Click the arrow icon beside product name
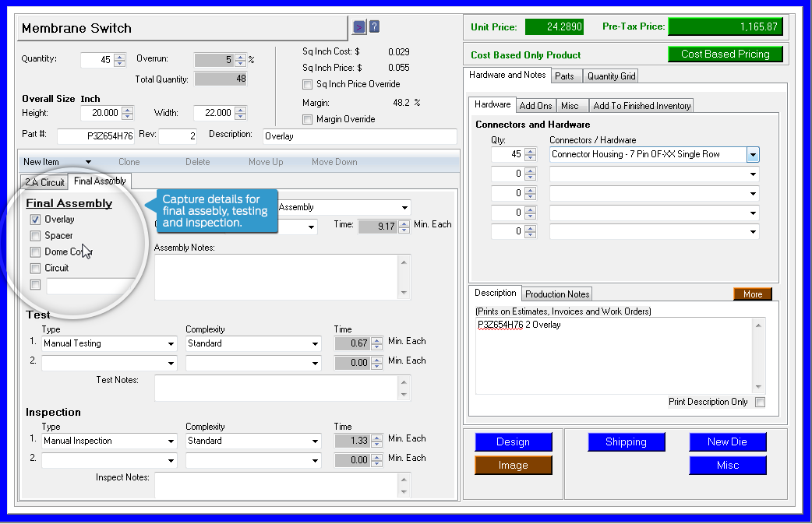 [358, 27]
